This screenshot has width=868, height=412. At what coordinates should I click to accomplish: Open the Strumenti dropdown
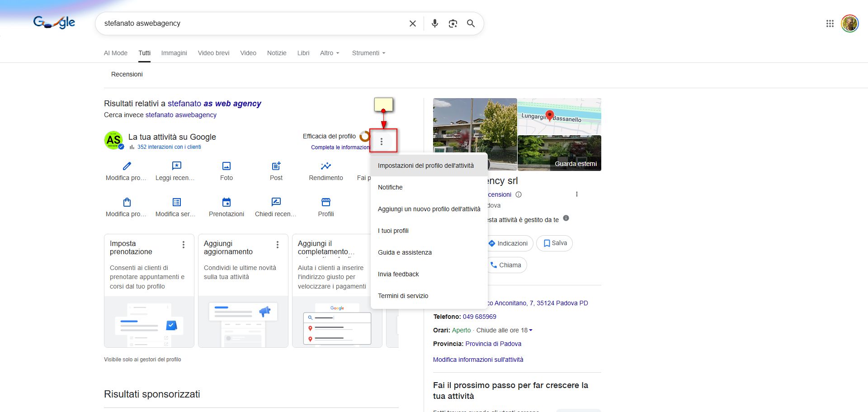[x=368, y=53]
